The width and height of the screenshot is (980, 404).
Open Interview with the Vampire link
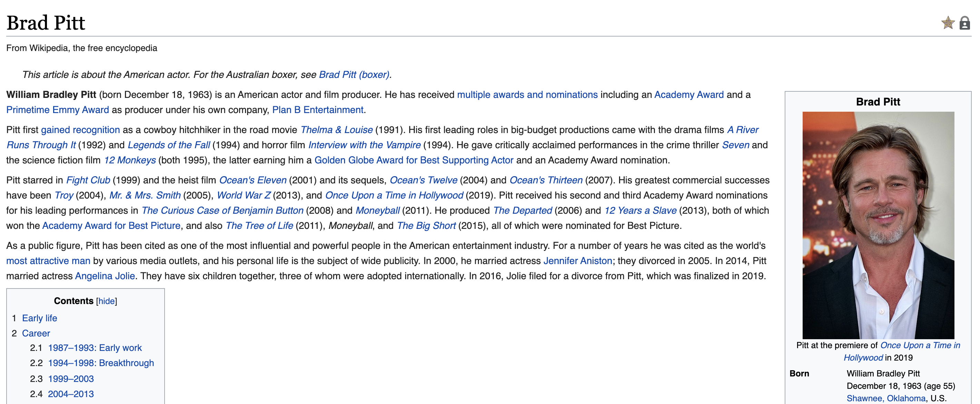pyautogui.click(x=364, y=145)
